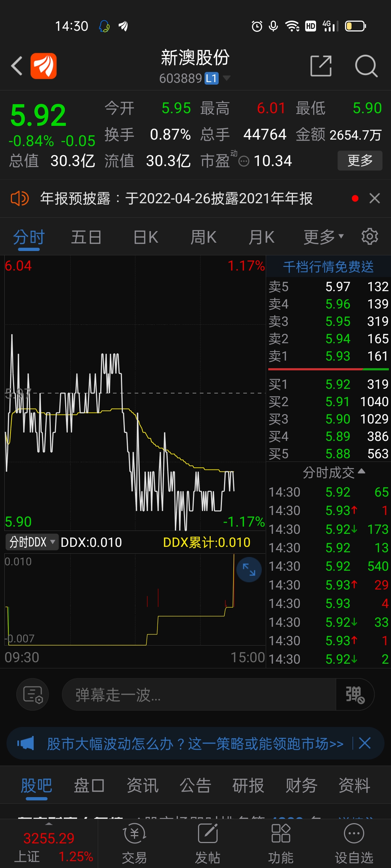Expand the DDX chart fullscreen
The image size is (391, 868).
tap(249, 570)
